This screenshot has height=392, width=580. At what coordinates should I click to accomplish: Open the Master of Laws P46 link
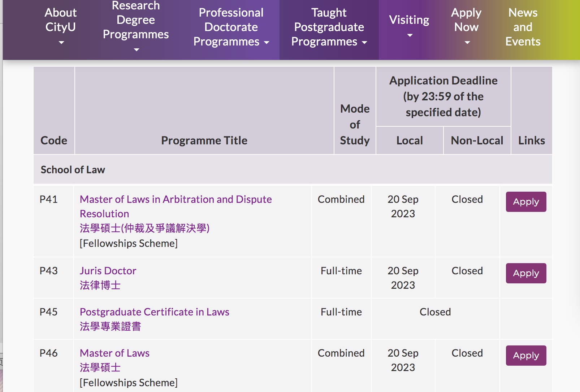[x=114, y=353]
